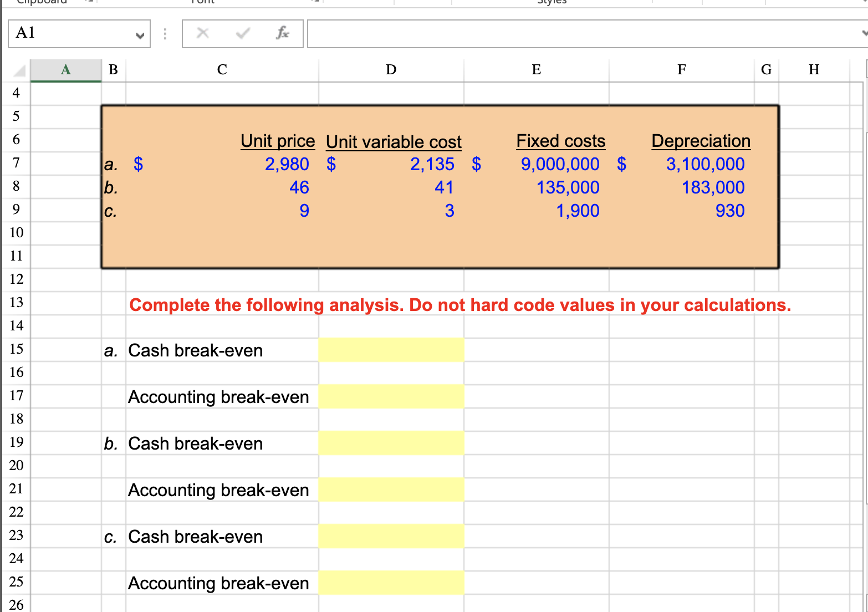Select column D header
868x612 pixels.
tap(391, 70)
